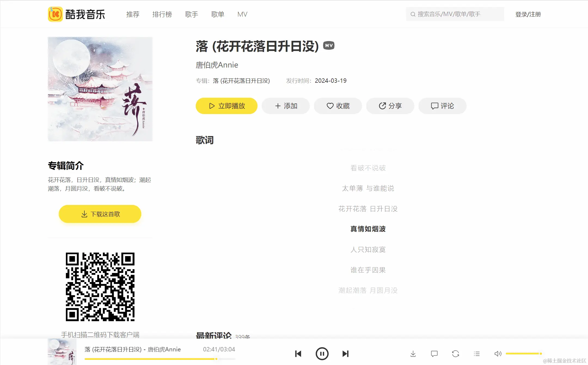
Task: Mute the volume speaker icon
Action: [x=498, y=354]
